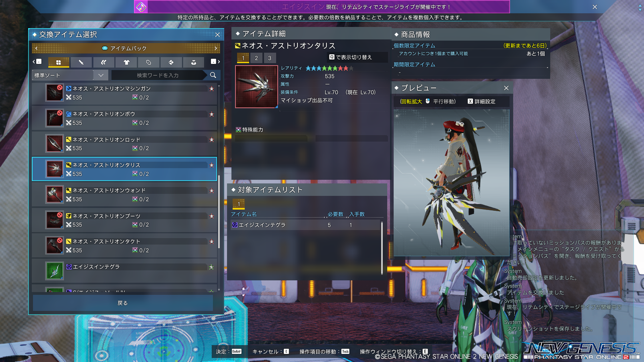
Task: Close the 交換アイテム選択 window
Action: coord(217,35)
